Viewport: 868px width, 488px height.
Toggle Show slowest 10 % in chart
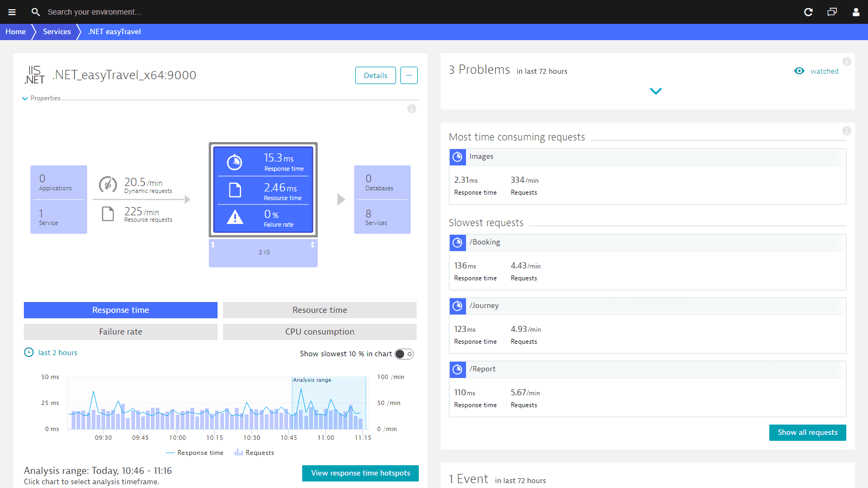coord(404,354)
